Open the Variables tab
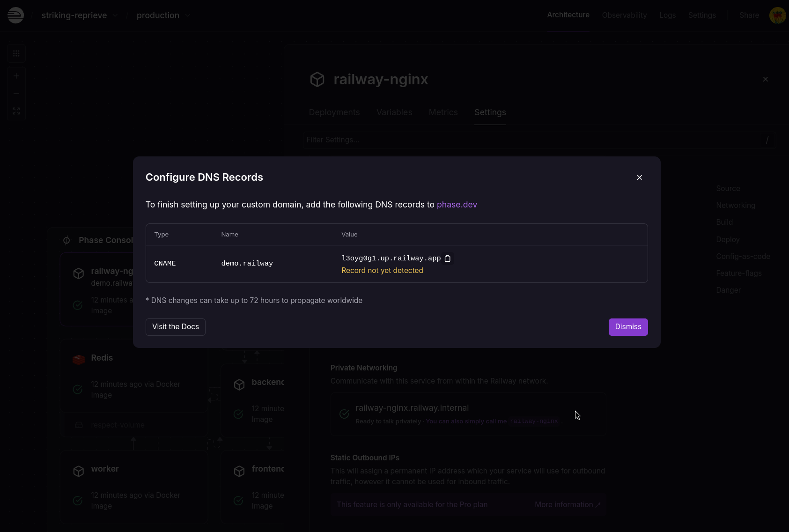Viewport: 789px width, 532px height. pyautogui.click(x=394, y=112)
